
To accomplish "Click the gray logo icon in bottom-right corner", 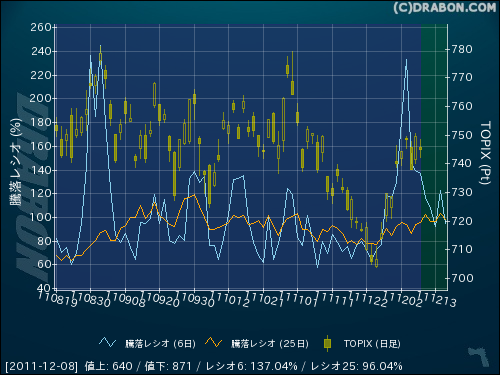I will 478,356.
